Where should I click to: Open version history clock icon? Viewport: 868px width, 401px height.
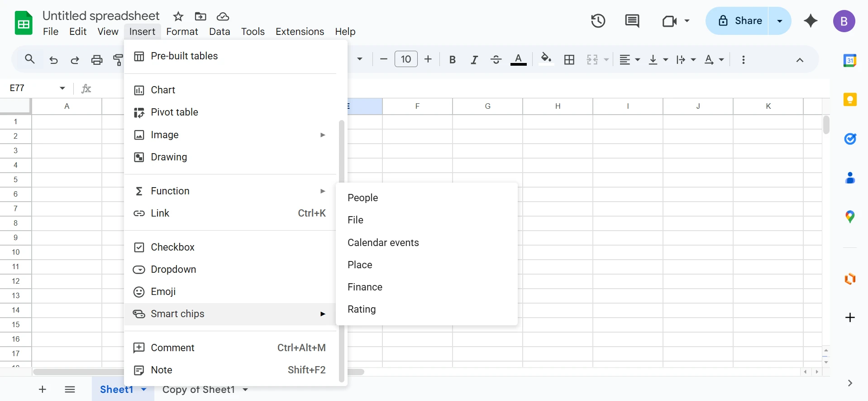pos(598,21)
